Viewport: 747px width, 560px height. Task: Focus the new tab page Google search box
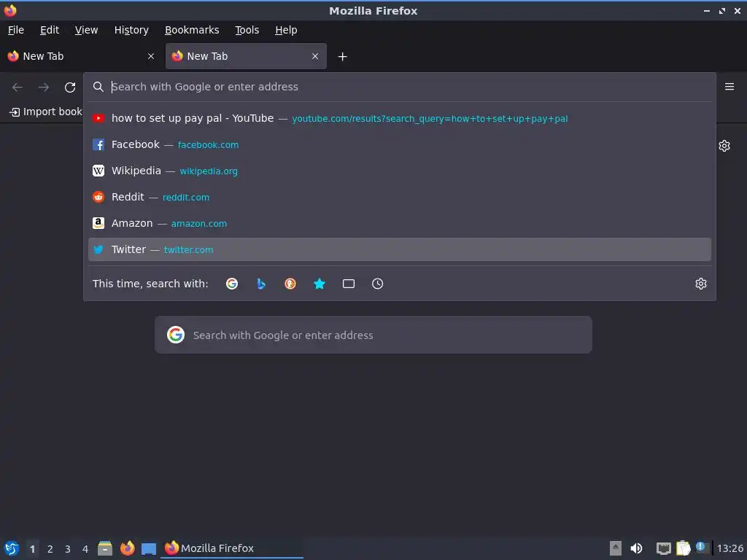point(373,335)
